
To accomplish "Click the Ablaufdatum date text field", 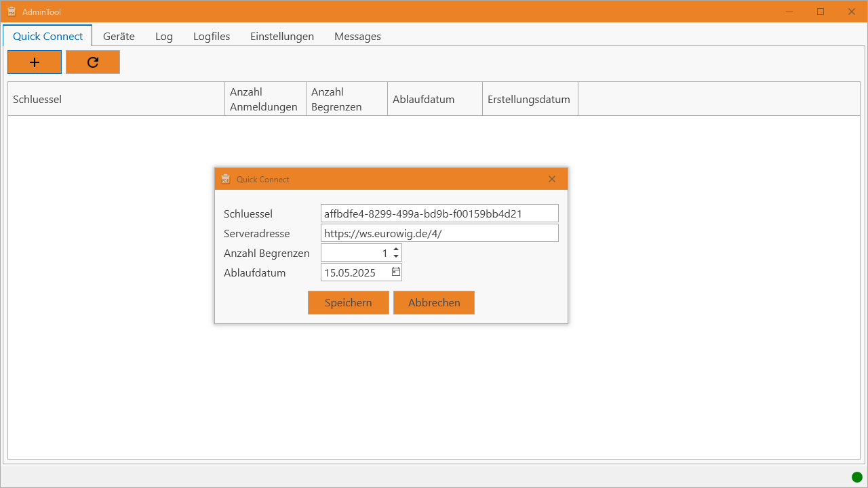I will (355, 273).
